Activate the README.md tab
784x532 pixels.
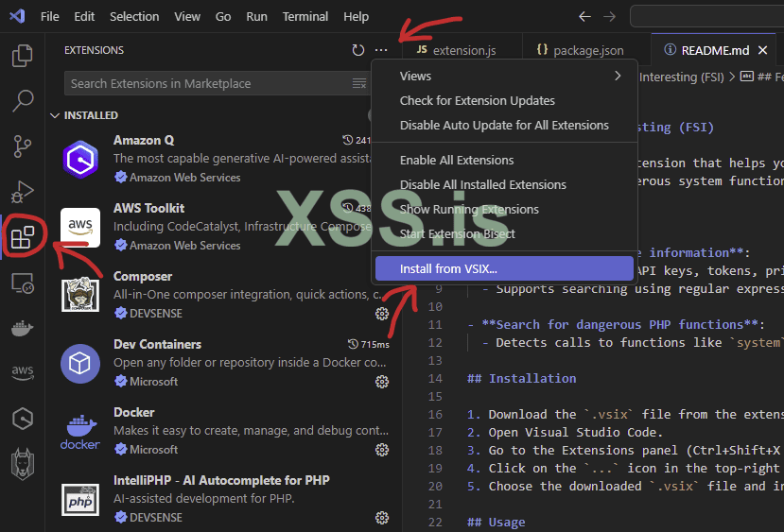click(x=715, y=50)
